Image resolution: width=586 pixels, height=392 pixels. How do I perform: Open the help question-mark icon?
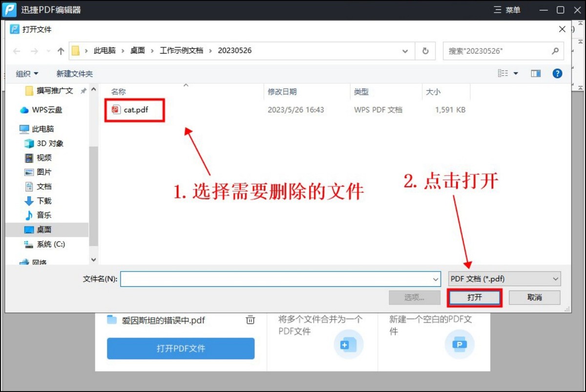coord(557,73)
